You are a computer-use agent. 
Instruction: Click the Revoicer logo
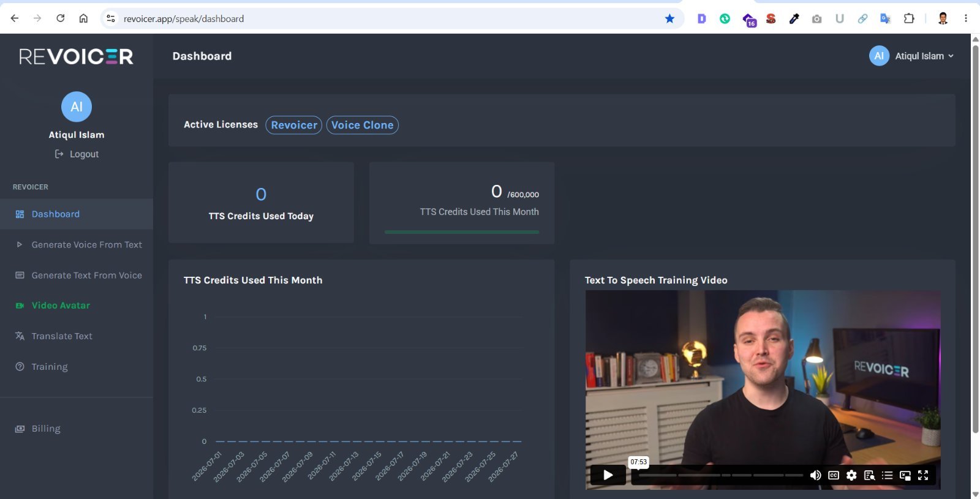tap(76, 56)
